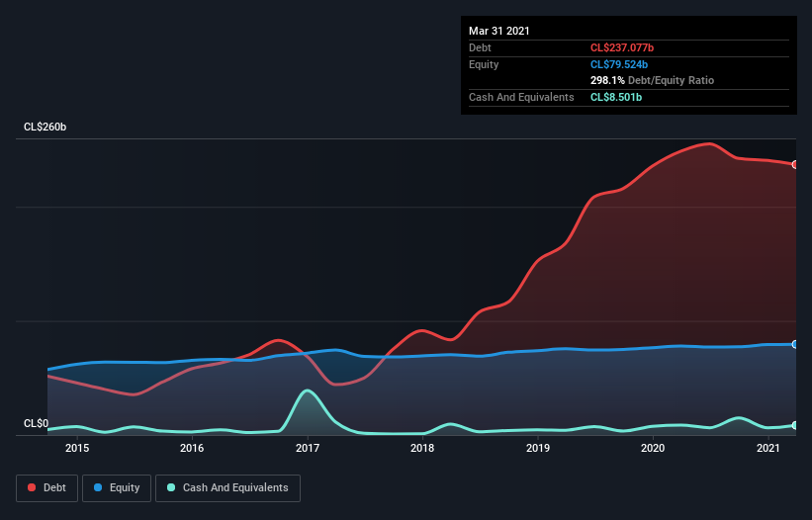The width and height of the screenshot is (812, 520).
Task: Click the 2018 x-axis label
Action: click(422, 448)
